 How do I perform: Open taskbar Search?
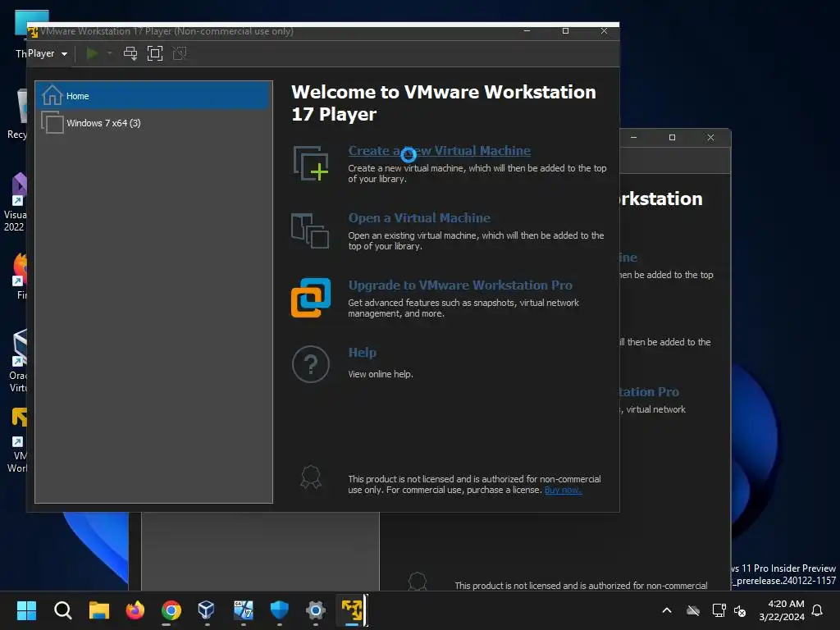(x=62, y=610)
